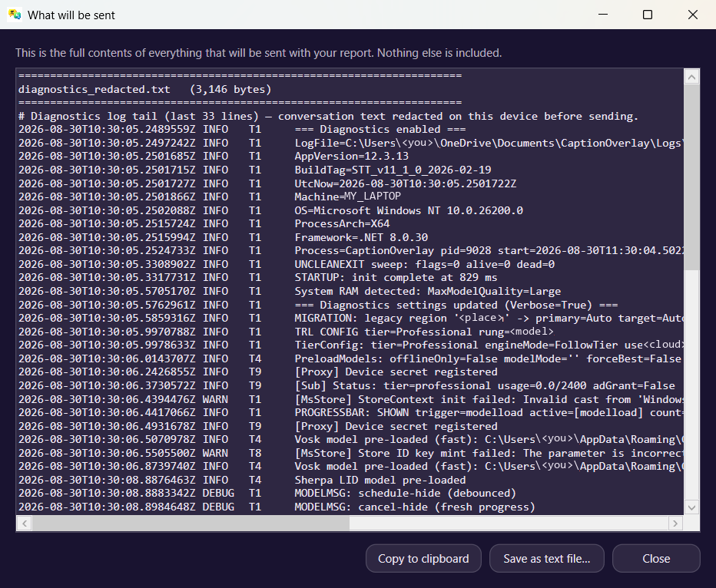Click 'System RAM detected: MaxModelQuality=Large' line

[290, 292]
